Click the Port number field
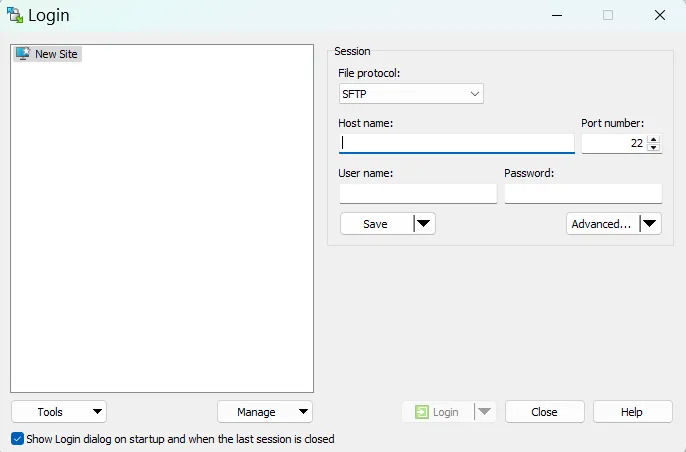The image size is (686, 452). click(614, 143)
